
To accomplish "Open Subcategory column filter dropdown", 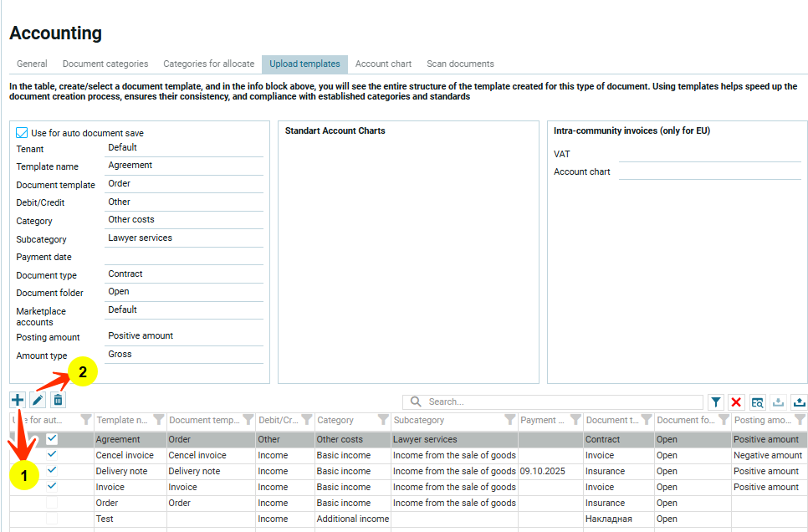I will point(509,420).
